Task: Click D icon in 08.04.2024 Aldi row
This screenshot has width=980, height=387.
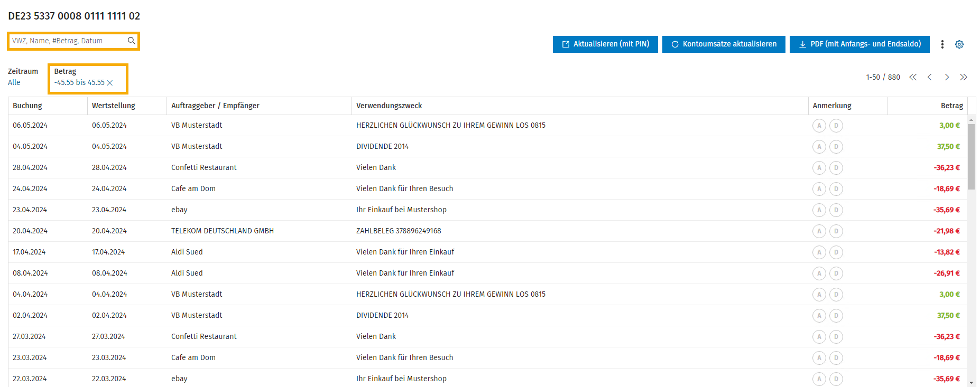Action: pyautogui.click(x=836, y=273)
